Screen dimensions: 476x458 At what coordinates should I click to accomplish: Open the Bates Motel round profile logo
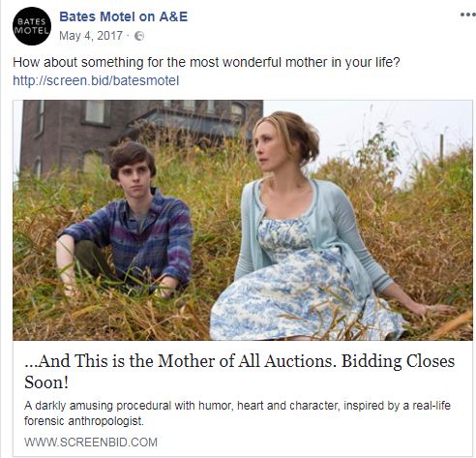(32, 26)
